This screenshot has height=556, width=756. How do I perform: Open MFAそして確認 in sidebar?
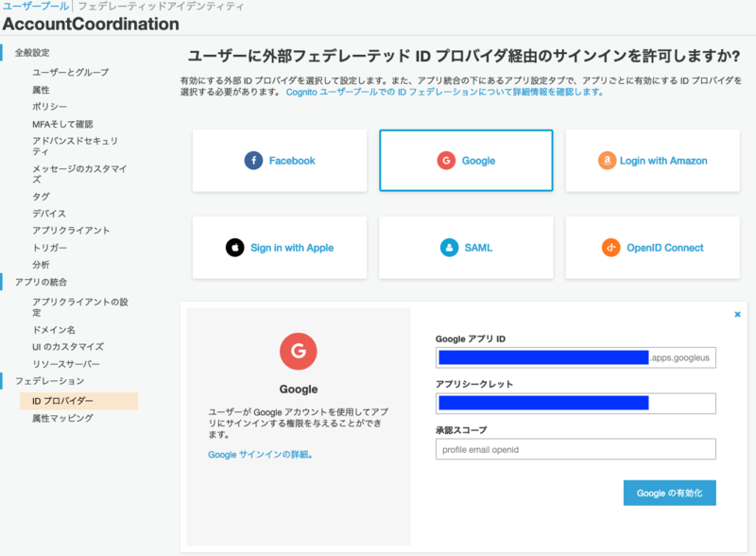[x=62, y=124]
